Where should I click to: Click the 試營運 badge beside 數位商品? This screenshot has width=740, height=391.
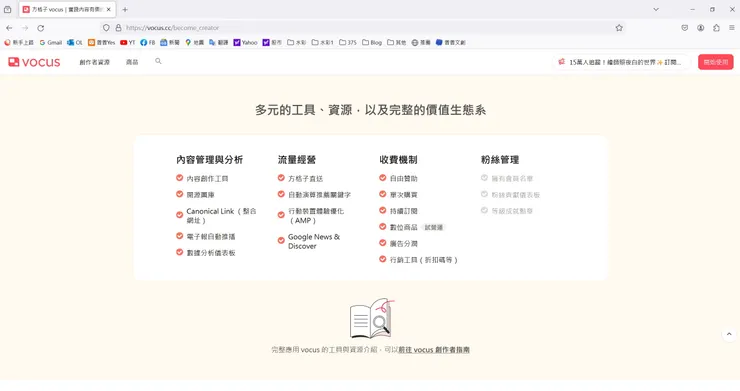pyautogui.click(x=433, y=228)
